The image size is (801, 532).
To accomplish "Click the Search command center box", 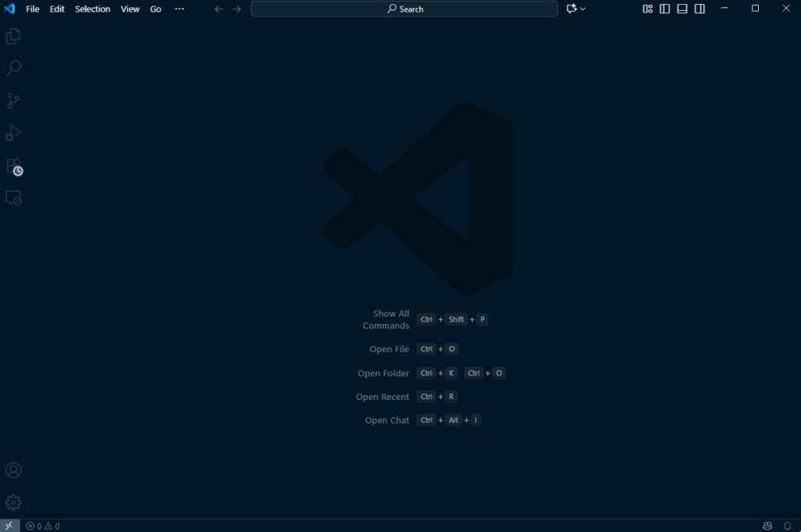I will click(x=404, y=9).
